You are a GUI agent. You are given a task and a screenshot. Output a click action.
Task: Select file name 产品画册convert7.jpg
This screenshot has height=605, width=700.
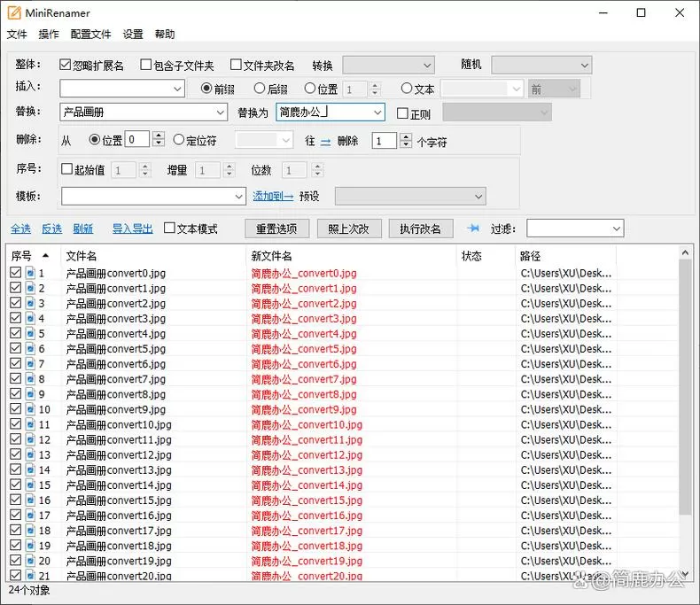115,379
